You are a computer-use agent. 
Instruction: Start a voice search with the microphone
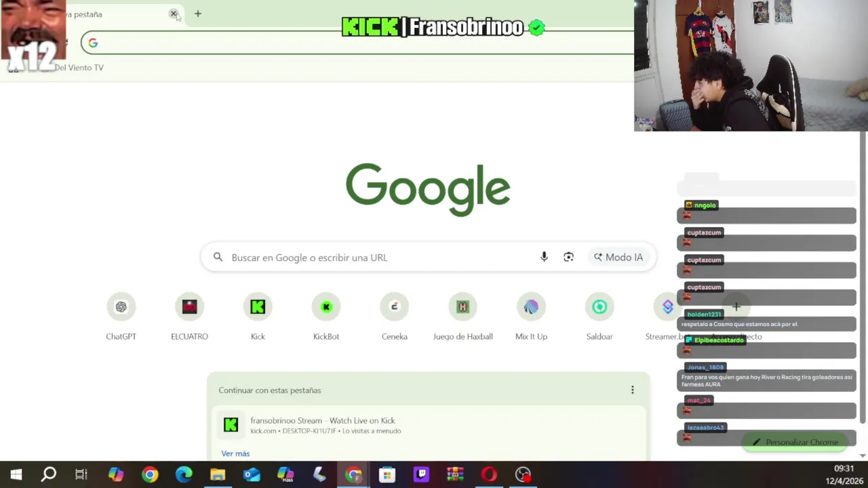544,257
